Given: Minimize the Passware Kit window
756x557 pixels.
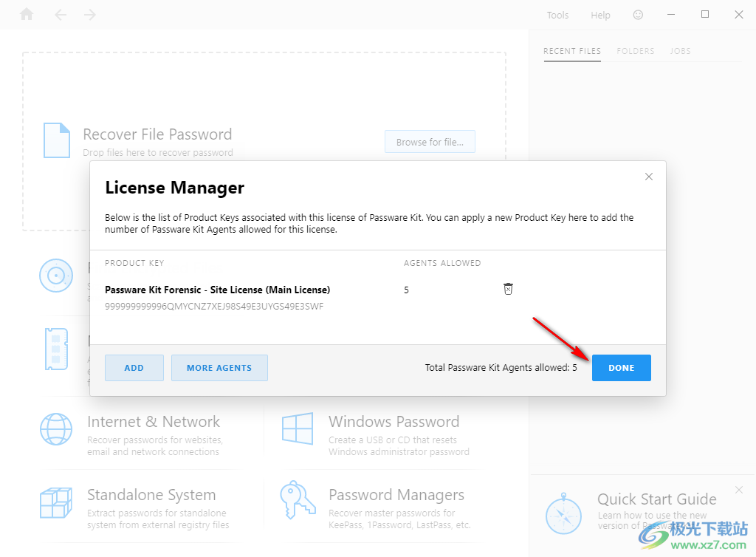Looking at the screenshot, I should tap(670, 15).
